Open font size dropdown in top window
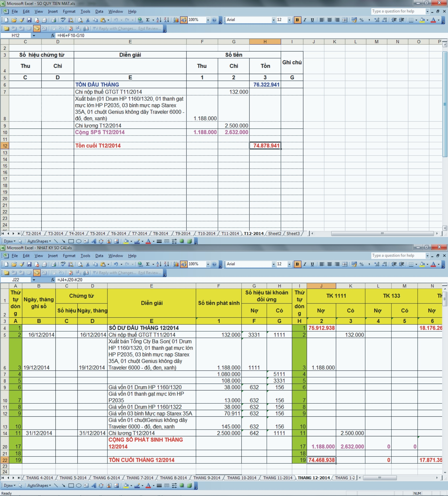The height and width of the screenshot is (496, 448). tap(289, 20)
